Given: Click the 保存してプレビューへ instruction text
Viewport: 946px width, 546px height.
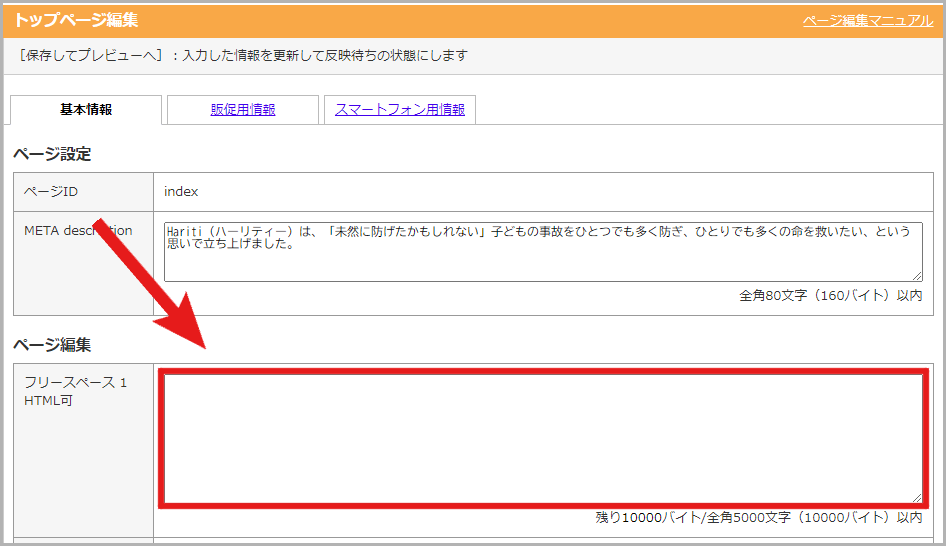Looking at the screenshot, I should click(x=243, y=56).
